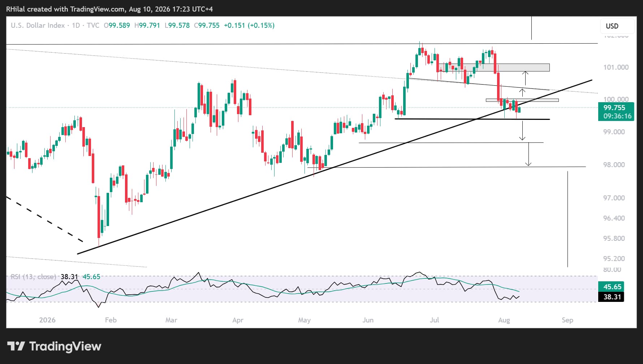Viewport: 643px width, 364px height.
Task: Click the 95.200 price axis label
Action: tap(614, 259)
